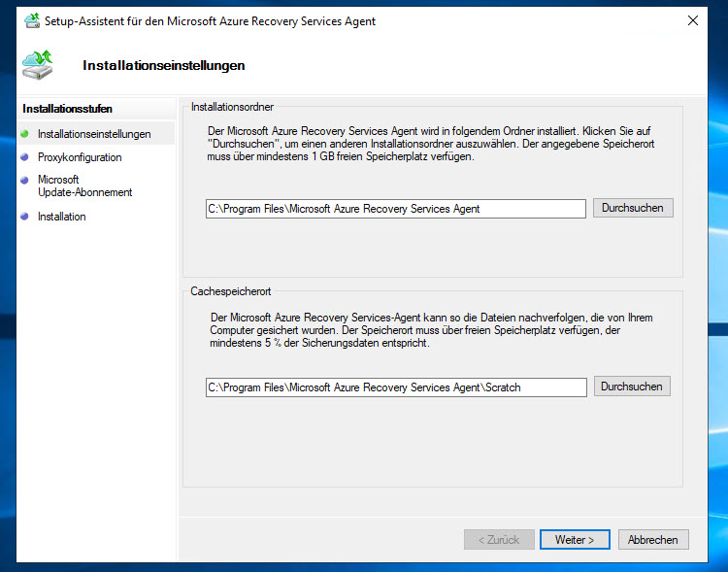This screenshot has height=572, width=728.
Task: Click purple bullet beside Installation step
Action: [x=25, y=216]
